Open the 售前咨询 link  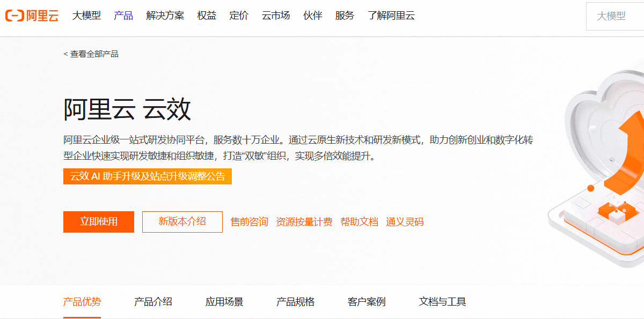(249, 222)
